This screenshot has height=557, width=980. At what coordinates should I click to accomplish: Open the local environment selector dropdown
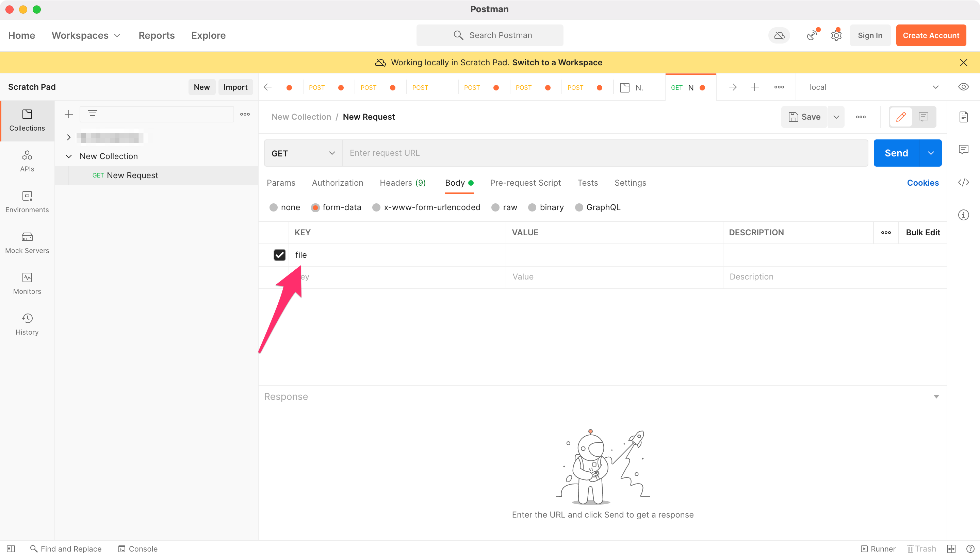tap(936, 87)
